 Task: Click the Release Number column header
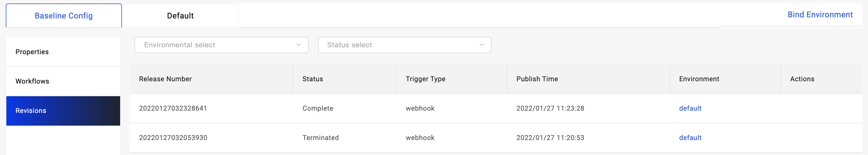tap(165, 79)
